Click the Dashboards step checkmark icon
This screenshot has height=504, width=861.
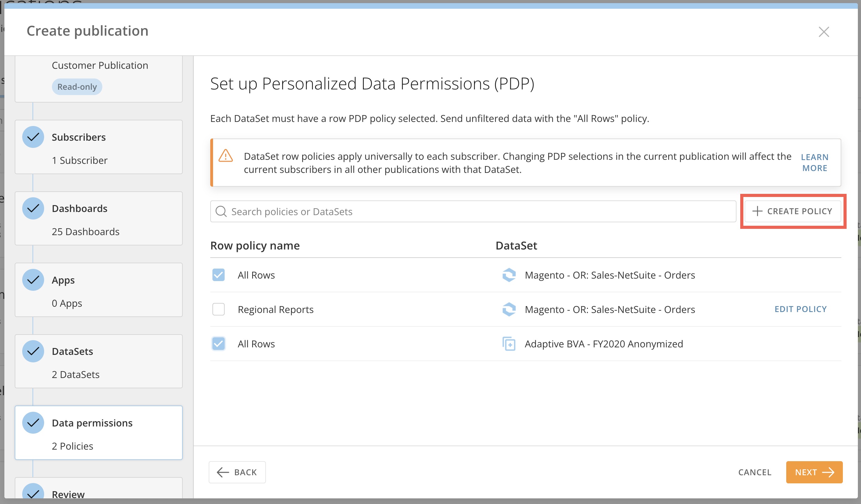pyautogui.click(x=33, y=208)
